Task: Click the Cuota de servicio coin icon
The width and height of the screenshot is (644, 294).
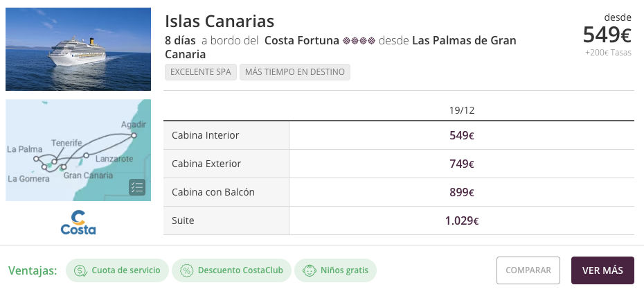Action: click(80, 270)
